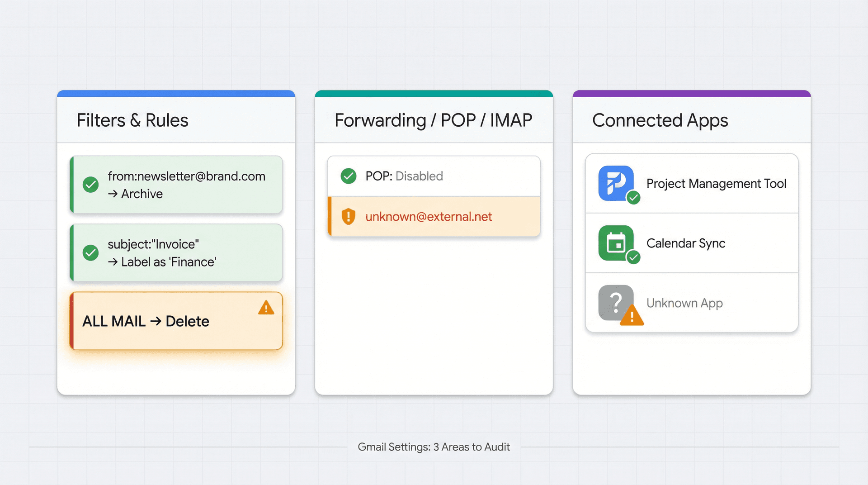Click the check badge on Calendar Sync icon

pos(633,258)
